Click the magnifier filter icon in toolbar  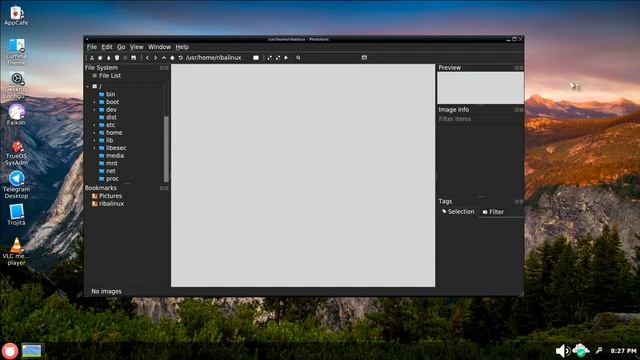pos(298,58)
